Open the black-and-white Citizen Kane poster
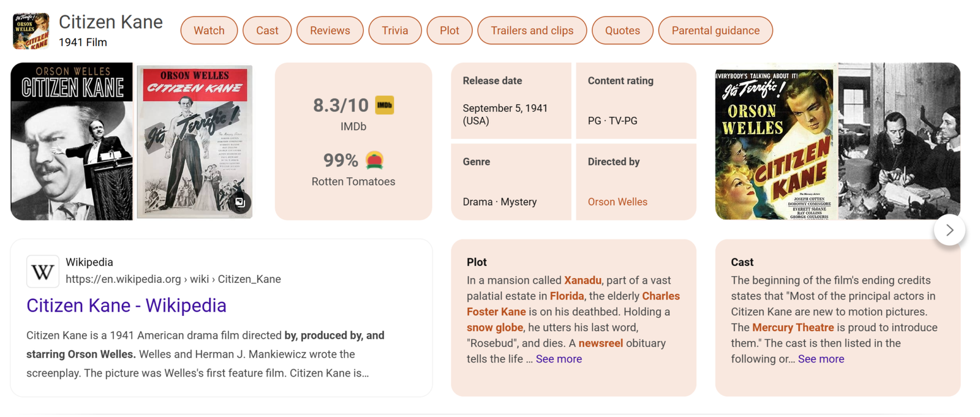980x417 pixels. pos(72,141)
